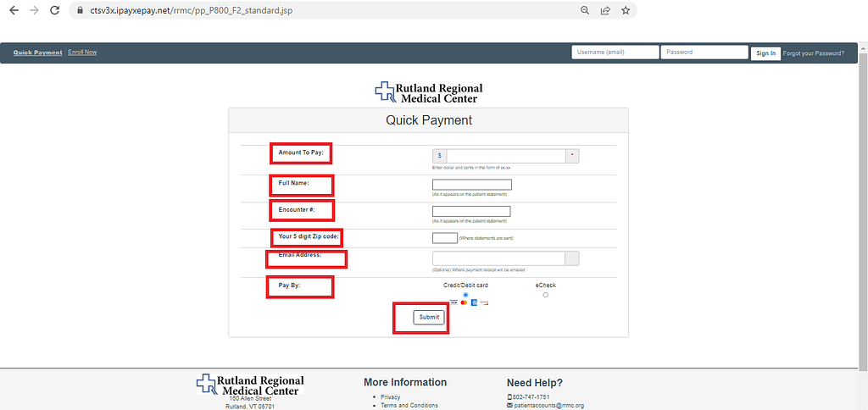Click the Need Help? heading

click(534, 383)
